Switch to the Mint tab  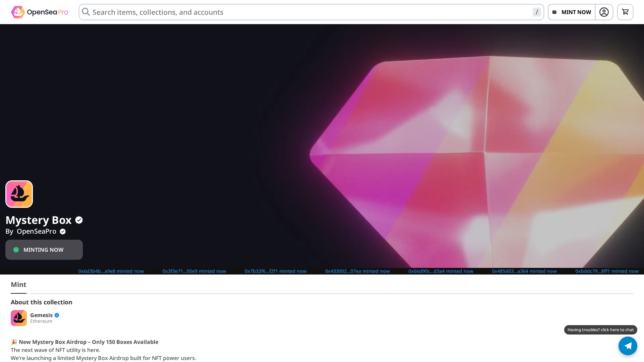click(x=18, y=285)
